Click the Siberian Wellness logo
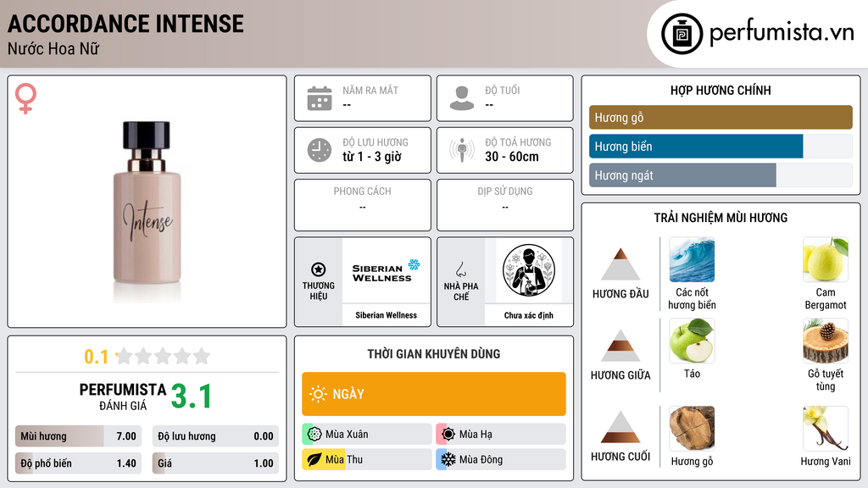868x488 pixels. pos(386,271)
